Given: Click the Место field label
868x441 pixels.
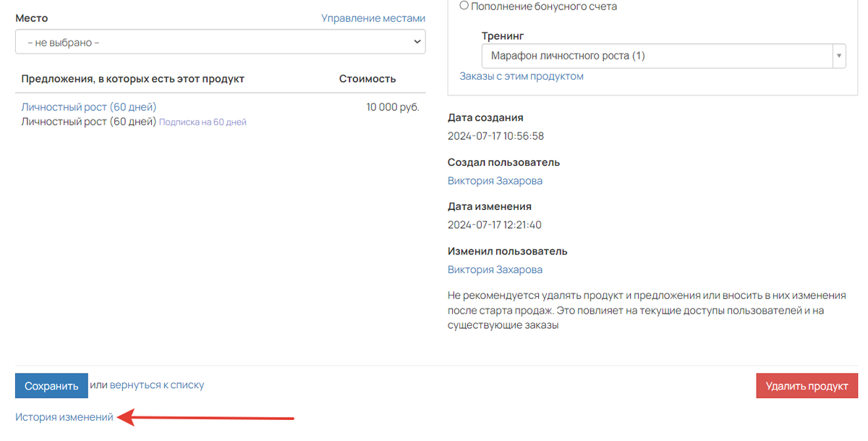Looking at the screenshot, I should (x=32, y=18).
